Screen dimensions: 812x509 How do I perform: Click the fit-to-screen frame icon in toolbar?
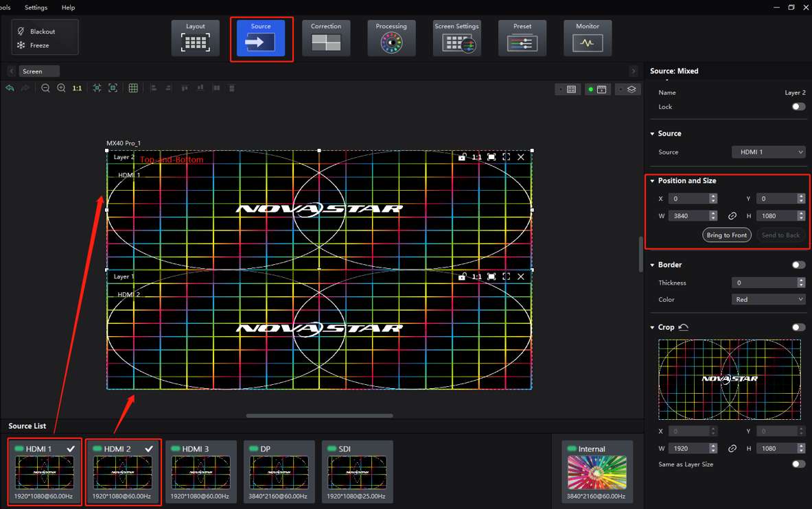113,88
